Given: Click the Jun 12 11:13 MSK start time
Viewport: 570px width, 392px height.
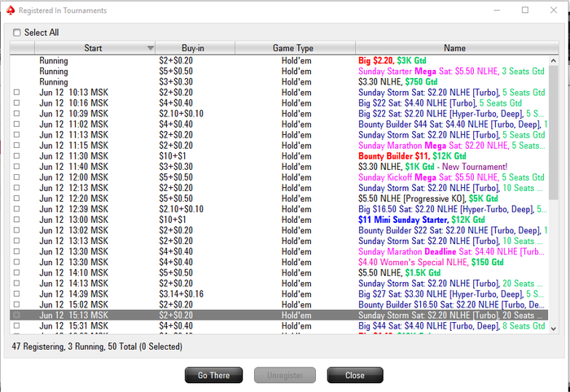Looking at the screenshot, I should pos(74,135).
